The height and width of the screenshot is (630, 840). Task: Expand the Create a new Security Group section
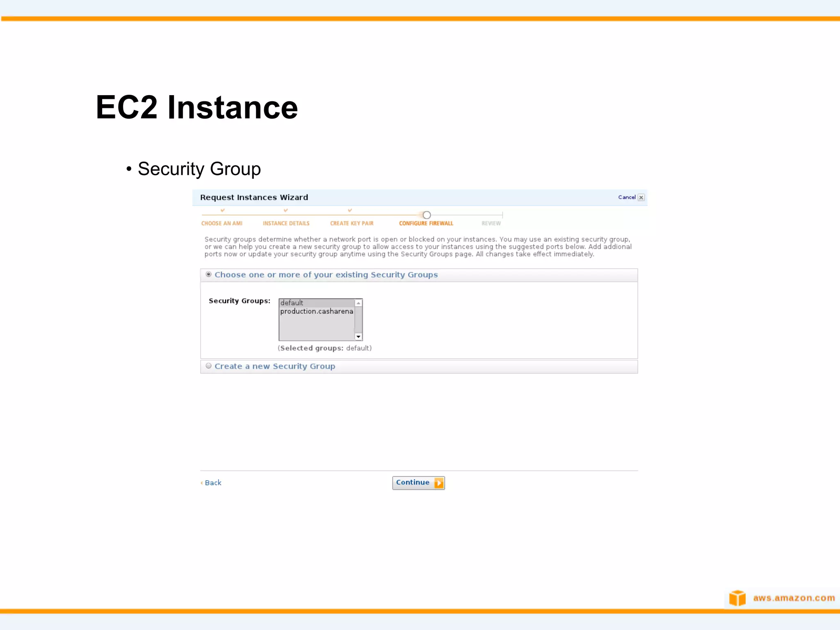point(275,366)
